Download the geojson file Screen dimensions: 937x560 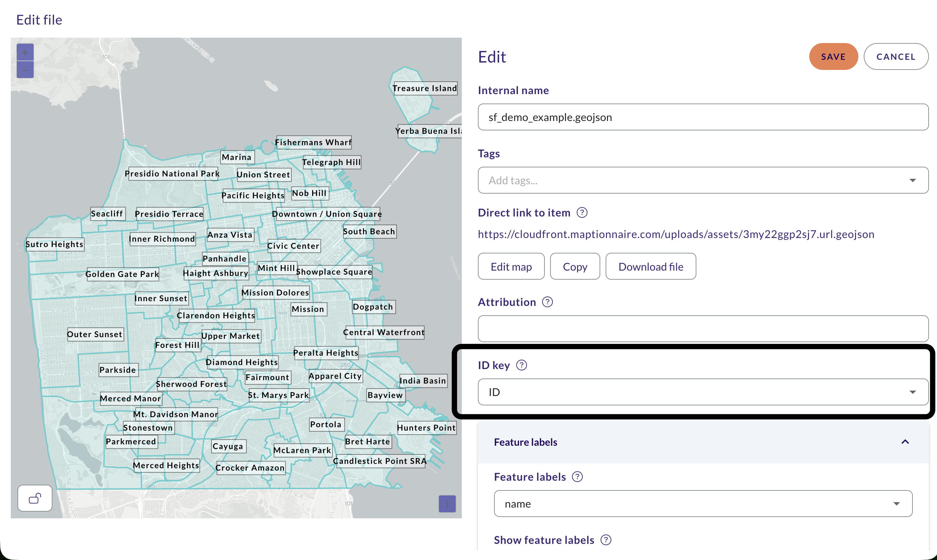[651, 267]
